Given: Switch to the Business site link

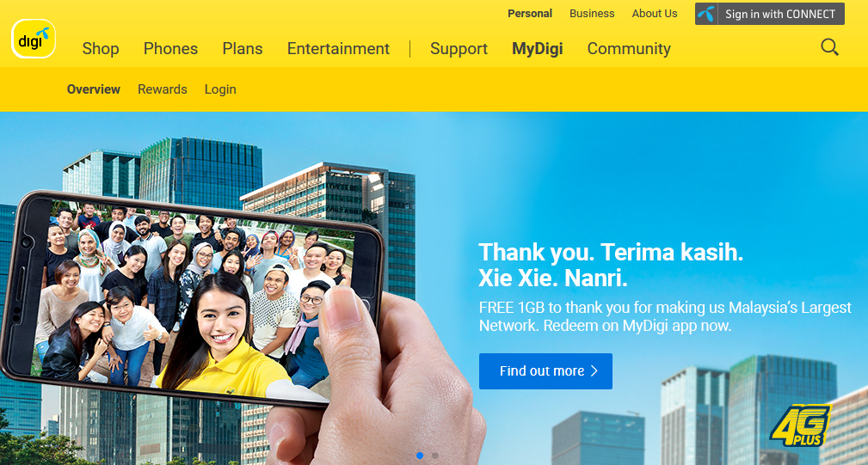Looking at the screenshot, I should [x=592, y=13].
